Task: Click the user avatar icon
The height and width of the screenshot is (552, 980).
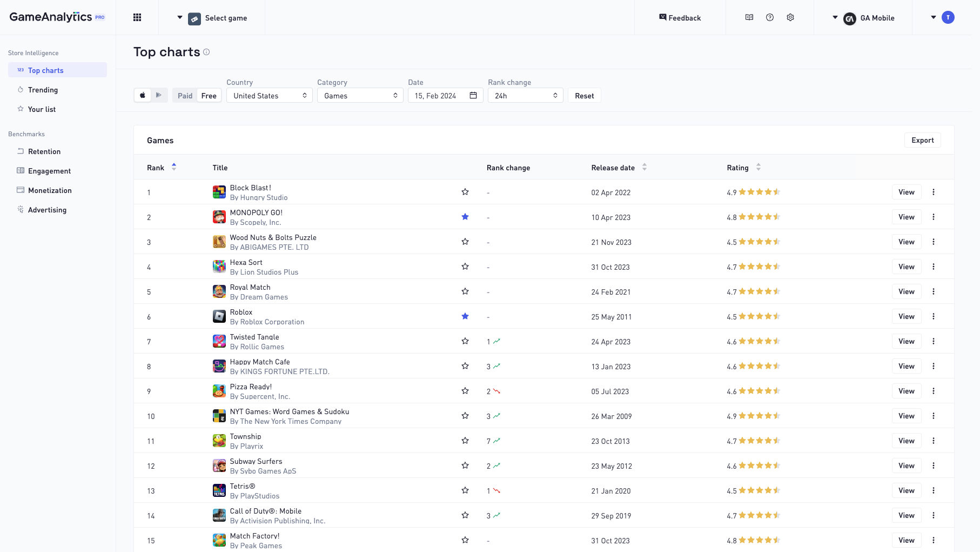Action: coord(948,17)
